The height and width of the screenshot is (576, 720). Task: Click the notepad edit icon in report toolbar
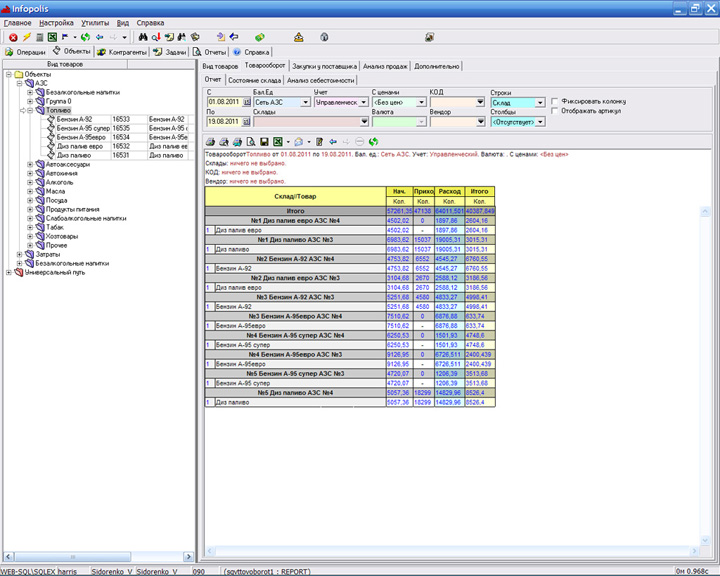(x=320, y=142)
